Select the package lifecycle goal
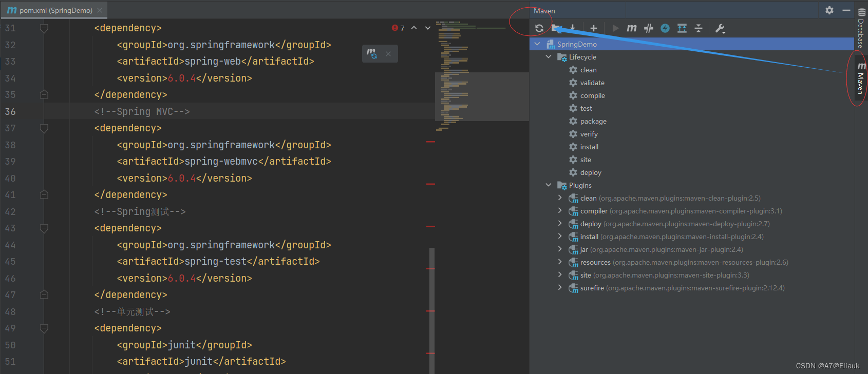 click(x=593, y=121)
